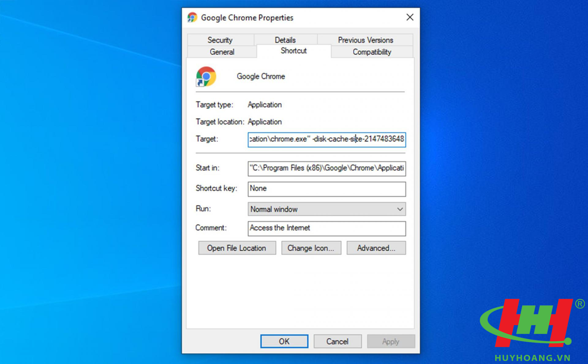
Task: Click the Target type label
Action: pos(214,105)
